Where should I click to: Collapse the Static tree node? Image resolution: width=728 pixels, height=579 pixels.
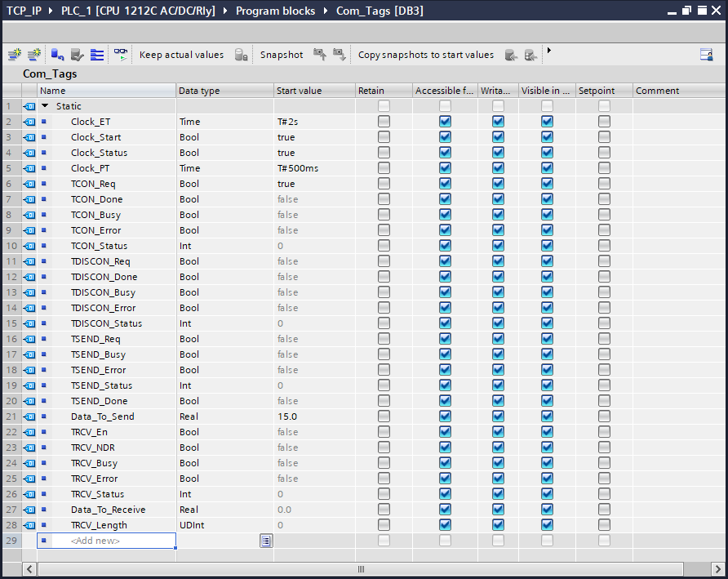coord(46,106)
